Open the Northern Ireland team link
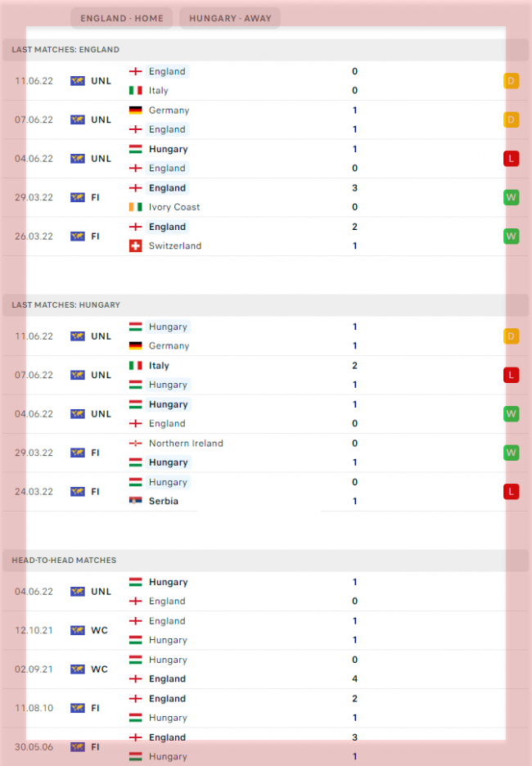The height and width of the screenshot is (766, 532). tap(186, 444)
